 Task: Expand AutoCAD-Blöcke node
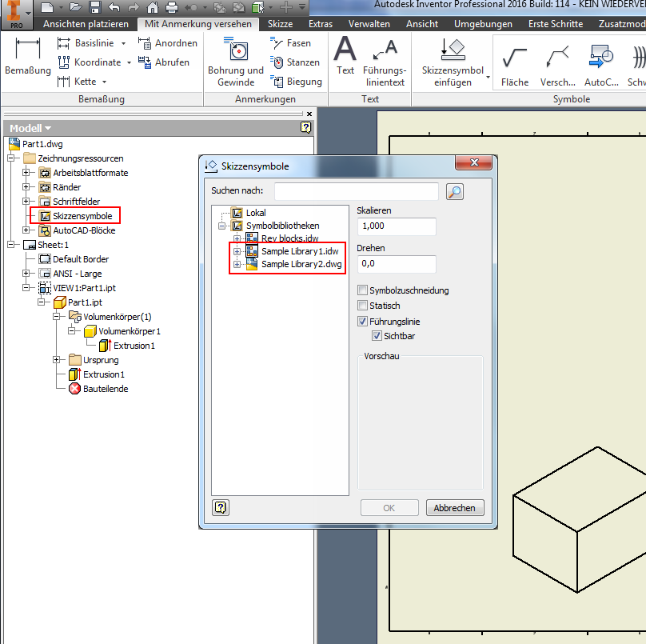[26, 230]
